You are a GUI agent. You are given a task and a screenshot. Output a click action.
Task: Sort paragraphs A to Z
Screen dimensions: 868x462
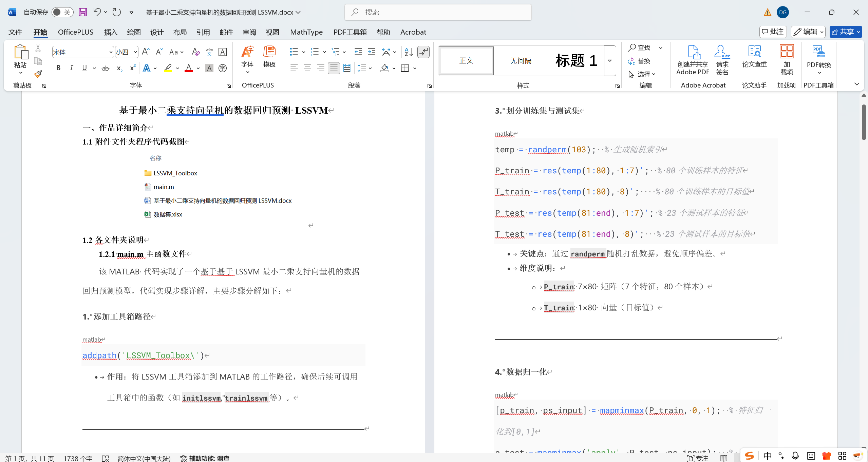409,52
